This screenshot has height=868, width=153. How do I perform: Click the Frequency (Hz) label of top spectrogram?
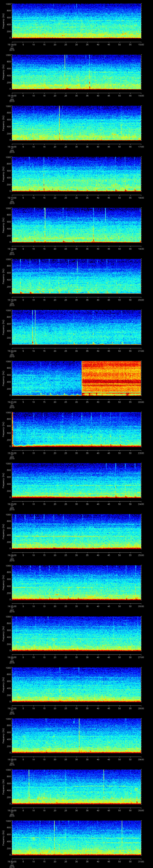tap(3, 21)
